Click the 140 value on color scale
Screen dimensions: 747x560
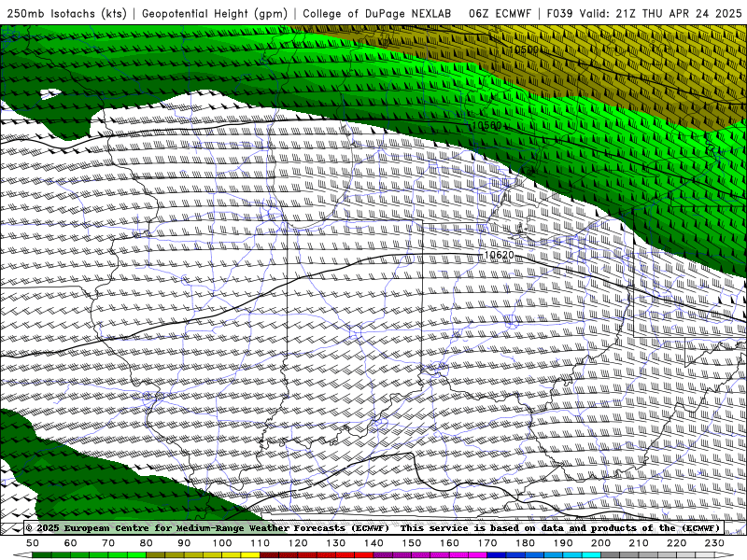pyautogui.click(x=373, y=543)
